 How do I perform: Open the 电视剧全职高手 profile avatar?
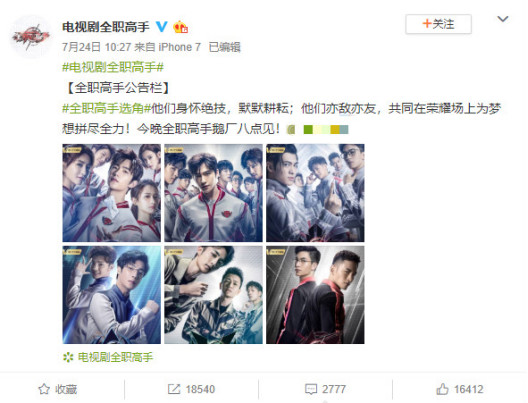coord(31,36)
